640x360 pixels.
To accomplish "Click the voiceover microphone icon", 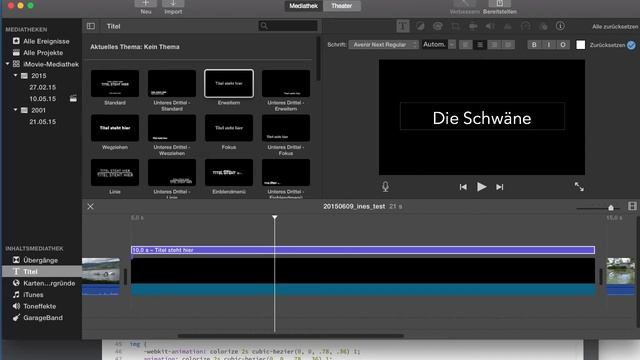I will 385,187.
